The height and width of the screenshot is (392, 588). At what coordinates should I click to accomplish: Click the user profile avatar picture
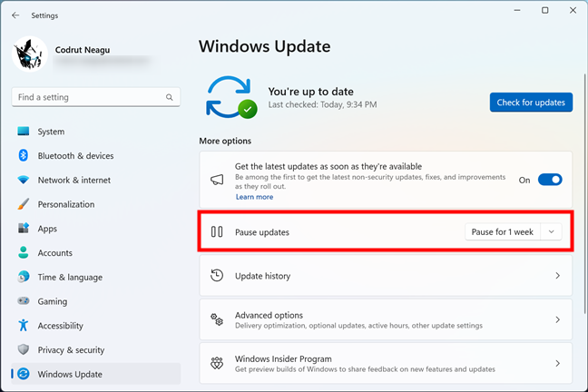point(30,54)
